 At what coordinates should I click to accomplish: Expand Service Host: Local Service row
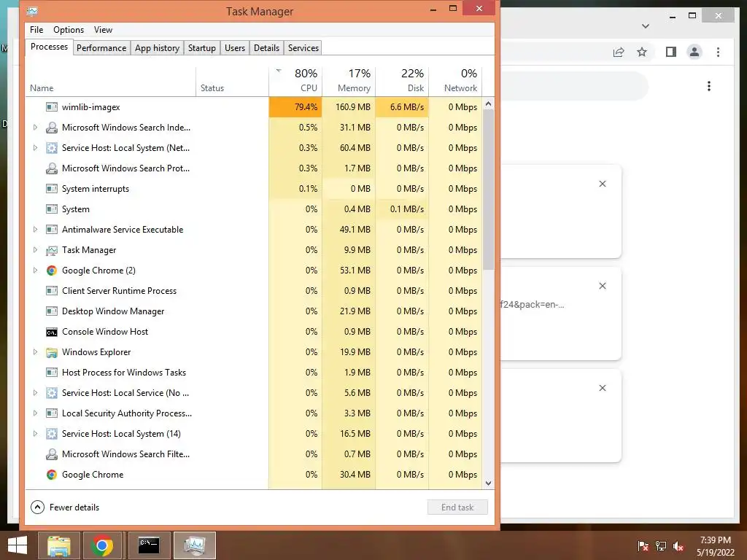point(35,393)
